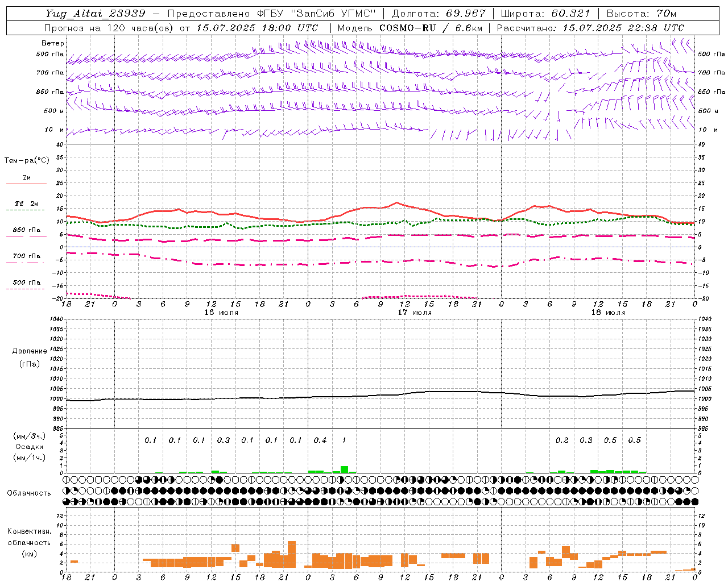Click the tallest green precipitation bar
The height and width of the screenshot is (582, 728).
pyautogui.click(x=344, y=469)
